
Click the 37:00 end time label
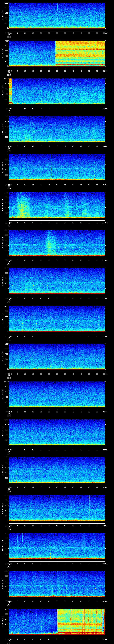tap(105, 298)
